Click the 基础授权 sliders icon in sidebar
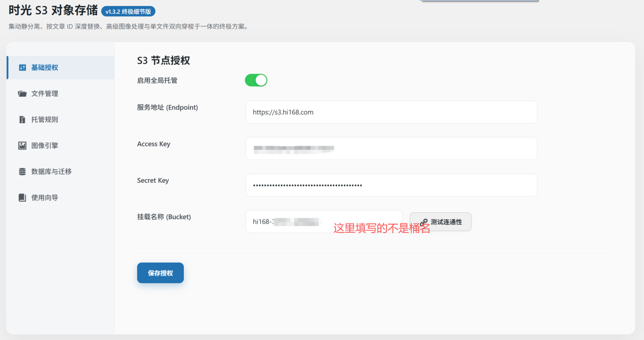 pos(22,68)
